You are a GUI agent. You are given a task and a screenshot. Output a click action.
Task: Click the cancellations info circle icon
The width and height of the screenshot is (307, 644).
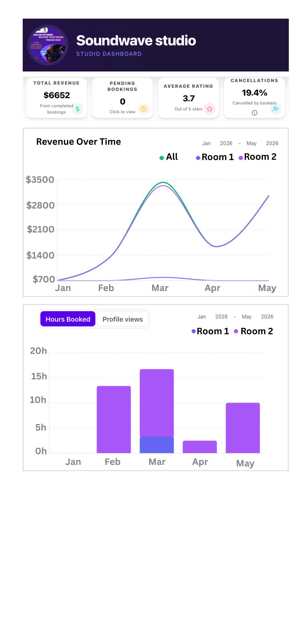255,113
